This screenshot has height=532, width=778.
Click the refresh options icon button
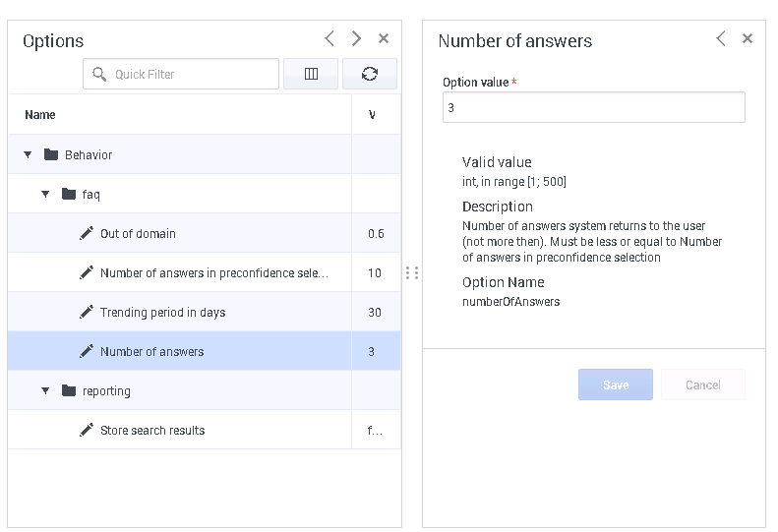370,74
